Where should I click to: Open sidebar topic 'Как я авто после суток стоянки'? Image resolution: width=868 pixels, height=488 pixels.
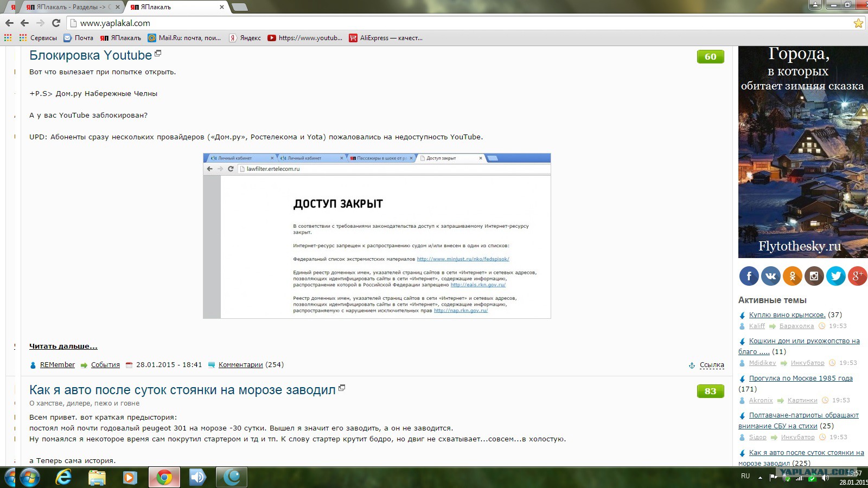click(x=801, y=458)
